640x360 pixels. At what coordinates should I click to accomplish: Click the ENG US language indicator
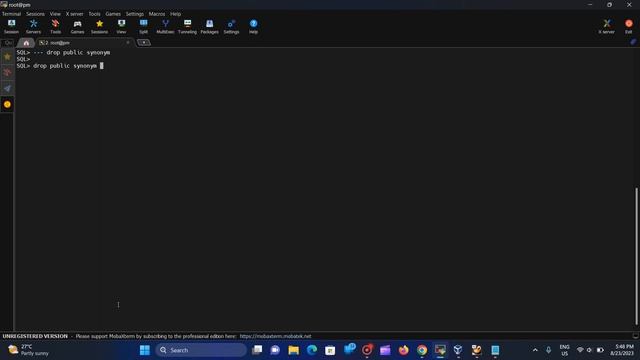(564, 350)
